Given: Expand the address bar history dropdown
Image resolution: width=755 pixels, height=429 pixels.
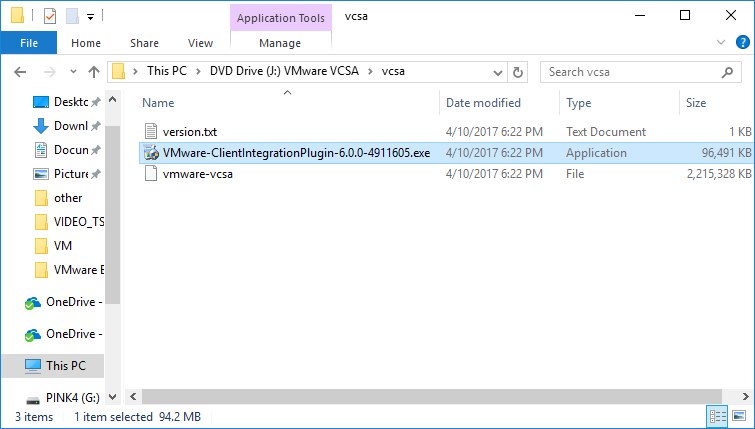Looking at the screenshot, I should 498,72.
